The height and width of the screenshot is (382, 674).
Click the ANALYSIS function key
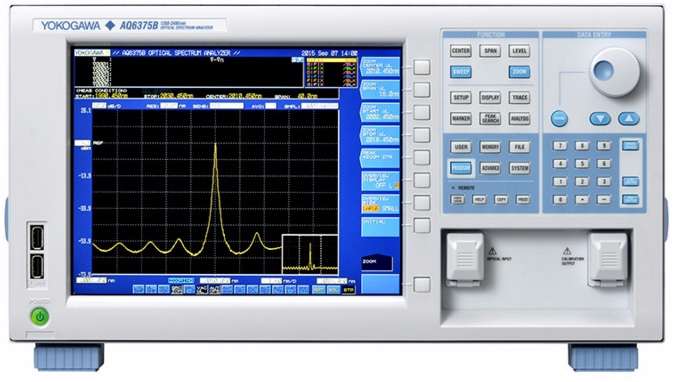tap(519, 119)
